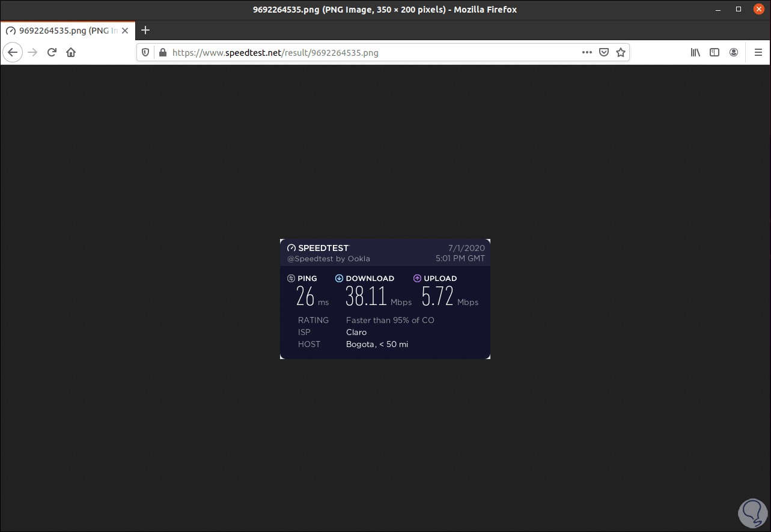Screen dimensions: 771x532
Task: Click the ping value 26
Action: coord(305,296)
